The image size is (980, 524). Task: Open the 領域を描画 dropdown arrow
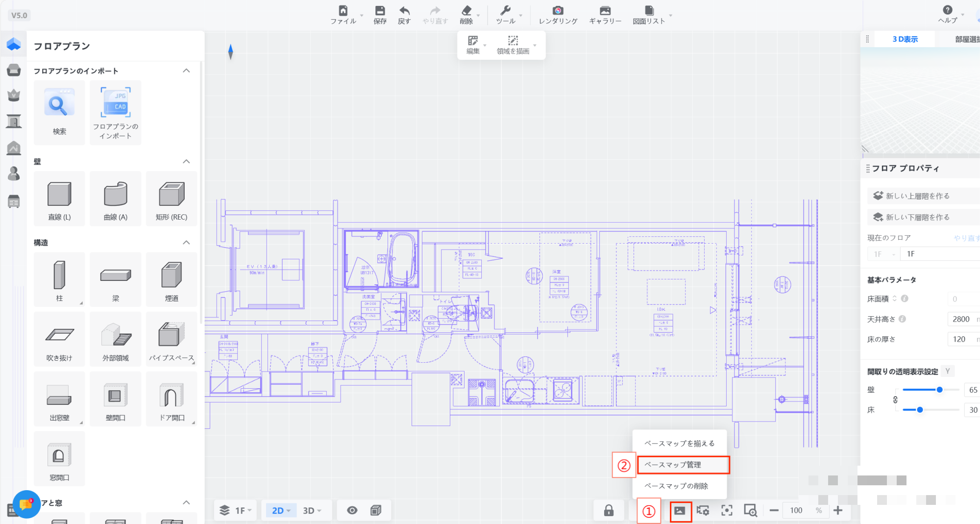pos(535,46)
